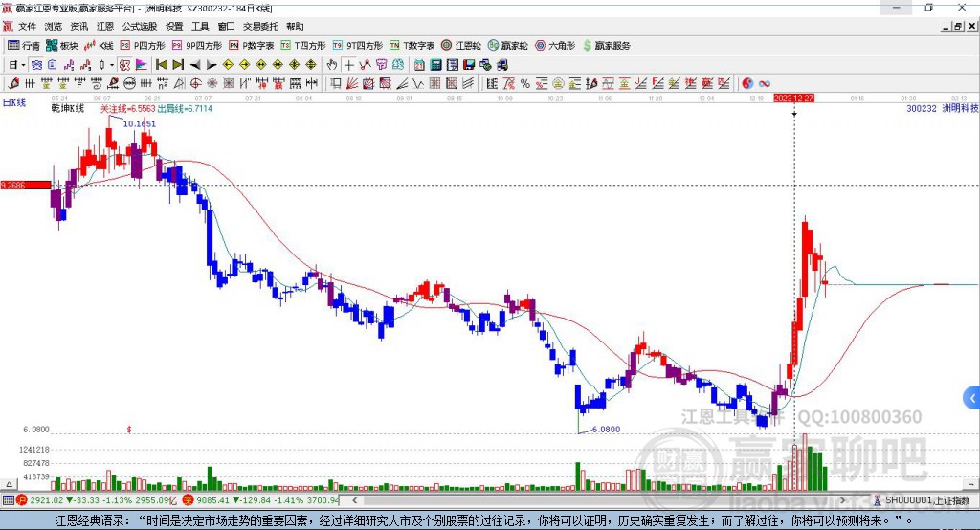The image size is (980, 530).
Task: Open the calculator icon in toolbar
Action: [435, 65]
